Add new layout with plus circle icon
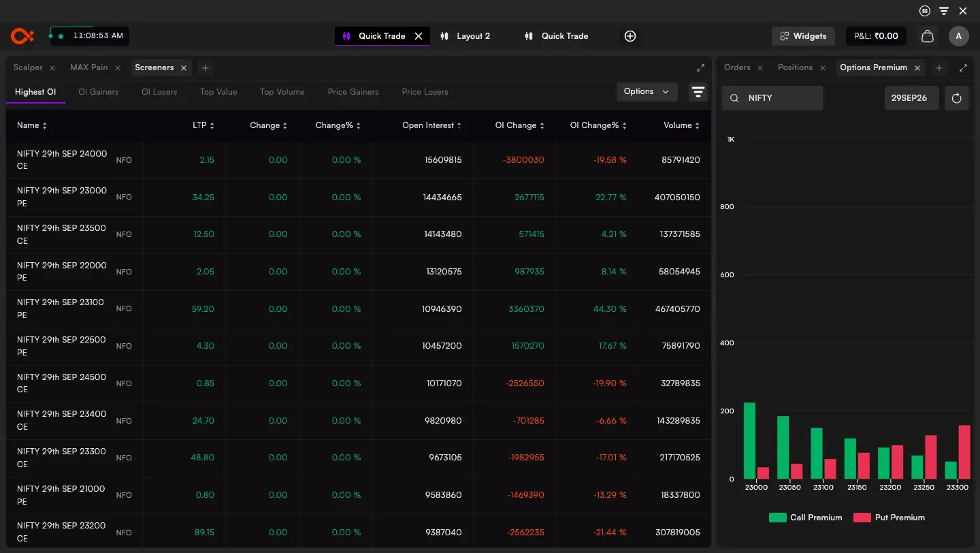This screenshot has width=980, height=553. coord(630,36)
